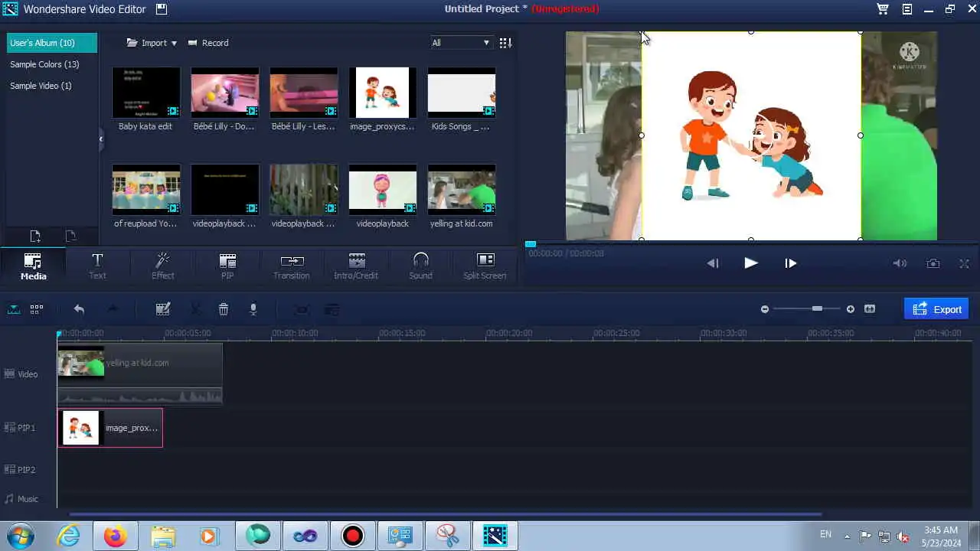This screenshot has width=980, height=551.
Task: Zoom out the timeline with minus
Action: coord(764,309)
